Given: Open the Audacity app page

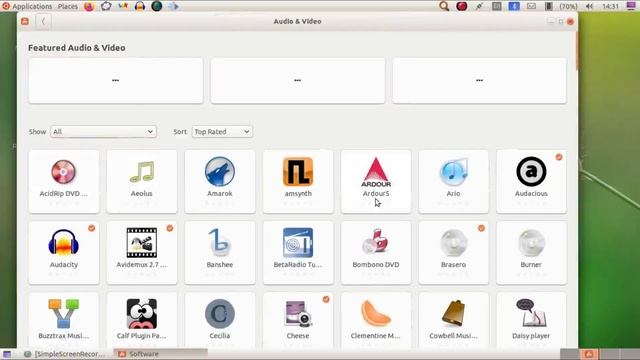Looking at the screenshot, I should (64, 253).
